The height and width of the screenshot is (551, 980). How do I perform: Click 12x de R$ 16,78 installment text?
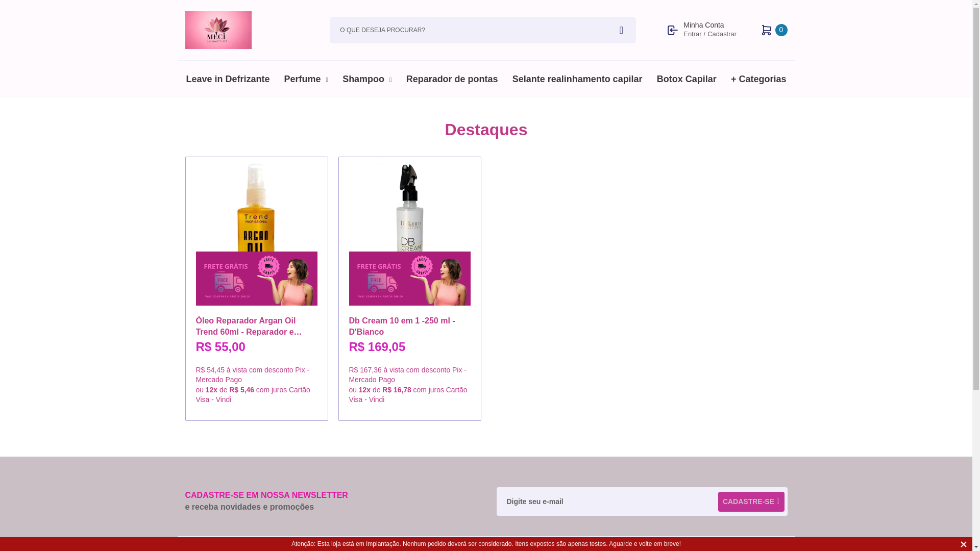pyautogui.click(x=408, y=394)
